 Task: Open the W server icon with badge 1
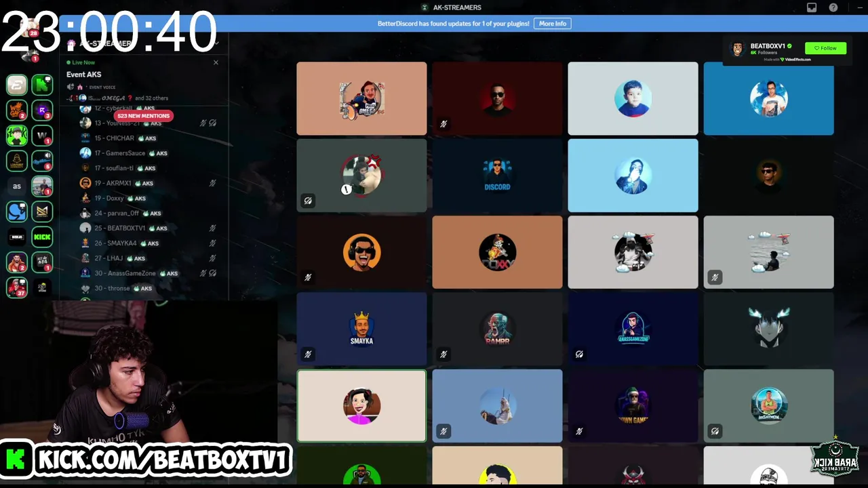point(42,135)
